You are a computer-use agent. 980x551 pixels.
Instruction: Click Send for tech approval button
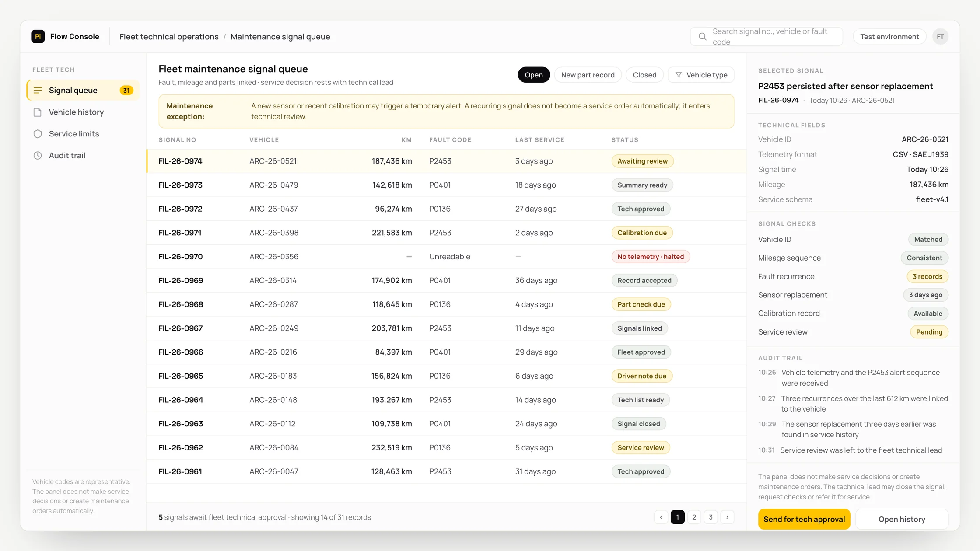tap(804, 520)
